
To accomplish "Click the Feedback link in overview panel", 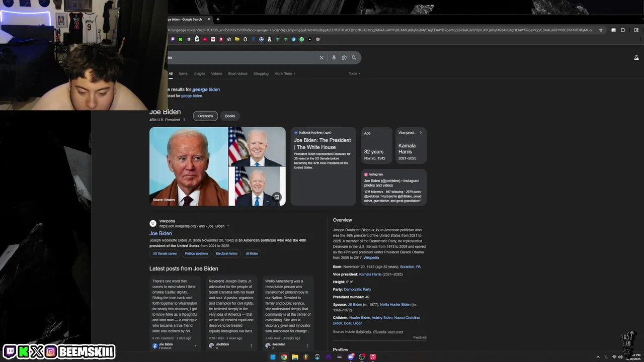I will [x=420, y=337].
